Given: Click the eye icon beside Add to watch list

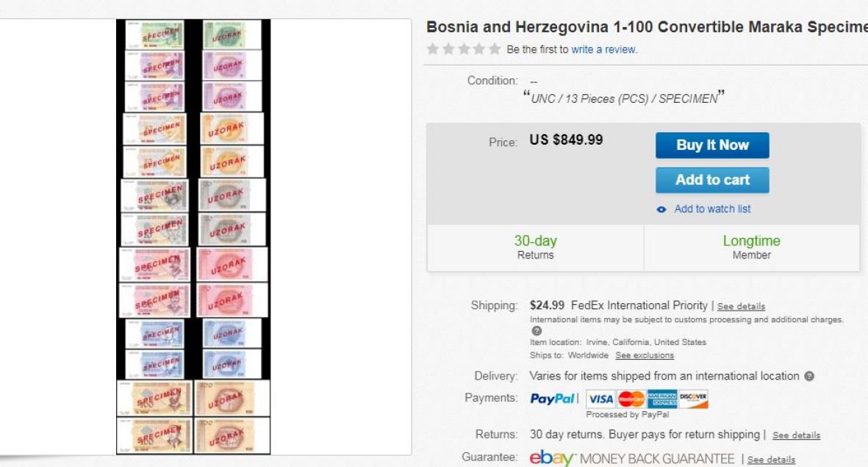Looking at the screenshot, I should [x=661, y=209].
